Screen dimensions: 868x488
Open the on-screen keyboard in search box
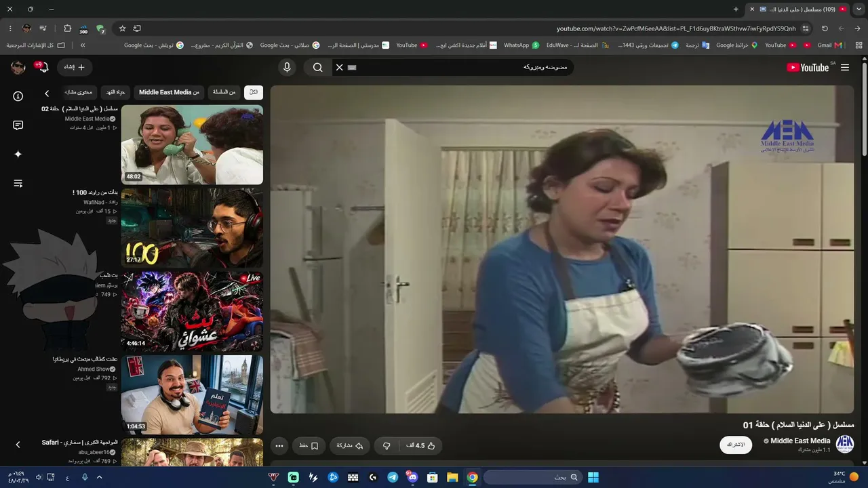352,67
